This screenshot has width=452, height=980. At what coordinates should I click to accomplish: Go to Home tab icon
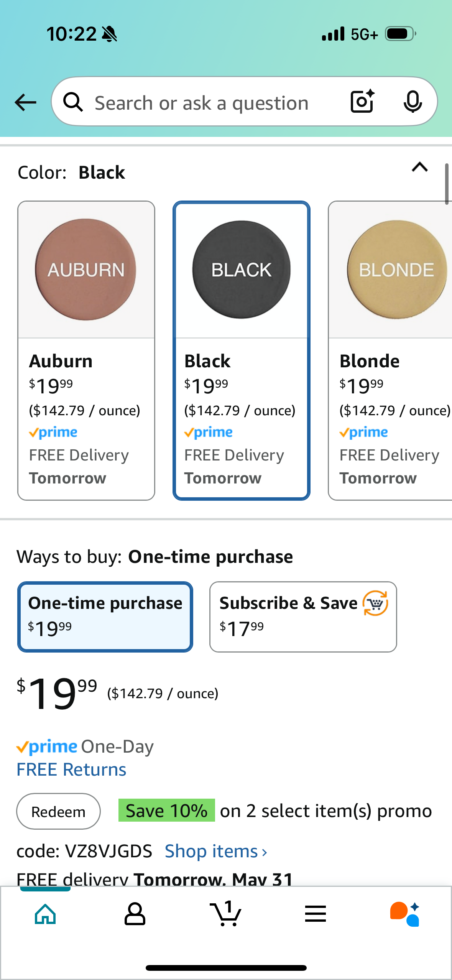[x=45, y=914]
